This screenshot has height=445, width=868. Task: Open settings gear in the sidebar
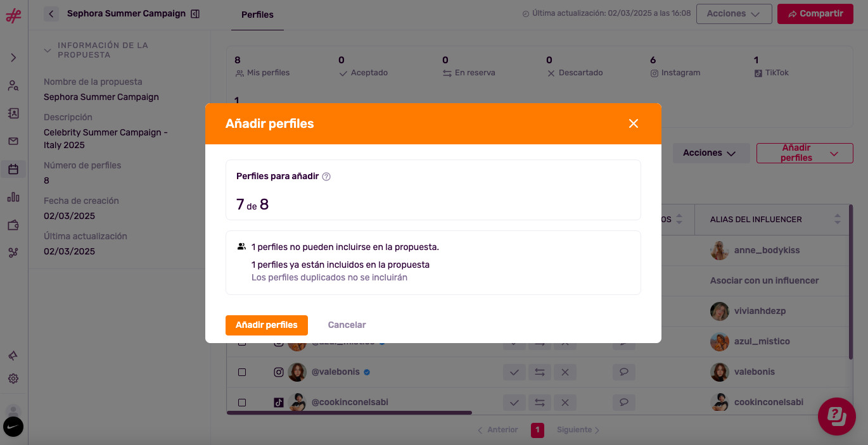pos(13,379)
